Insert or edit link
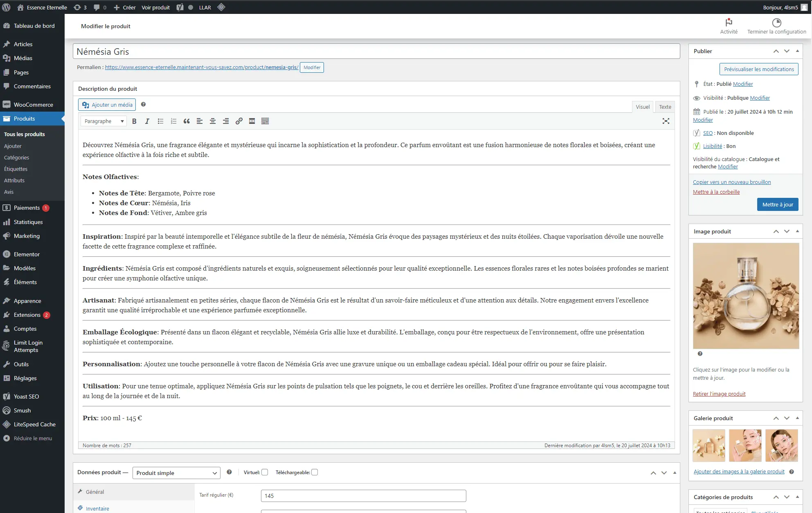Viewport: 812px width, 513px height. tap(239, 121)
